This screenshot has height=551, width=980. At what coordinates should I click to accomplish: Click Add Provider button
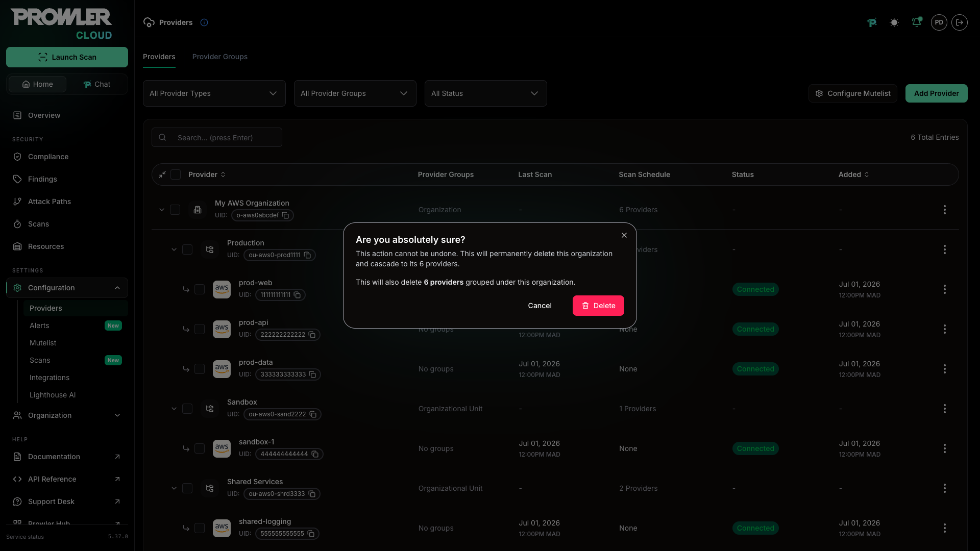point(936,93)
